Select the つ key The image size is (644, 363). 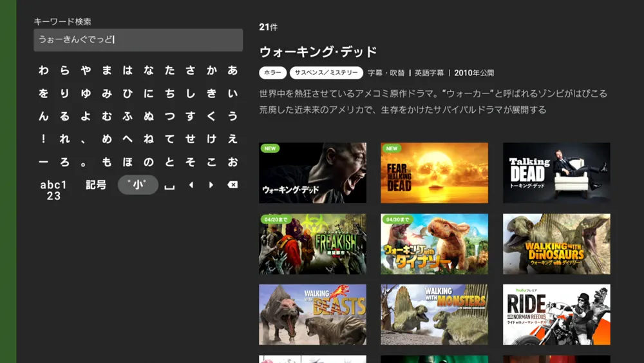[x=169, y=116]
